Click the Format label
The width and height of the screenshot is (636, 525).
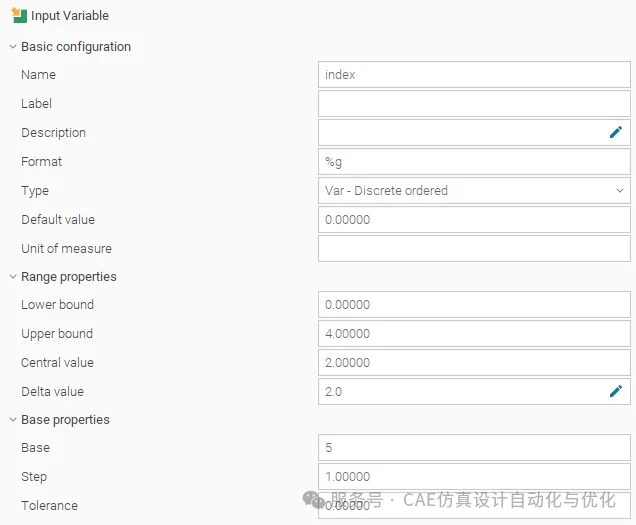(41, 161)
